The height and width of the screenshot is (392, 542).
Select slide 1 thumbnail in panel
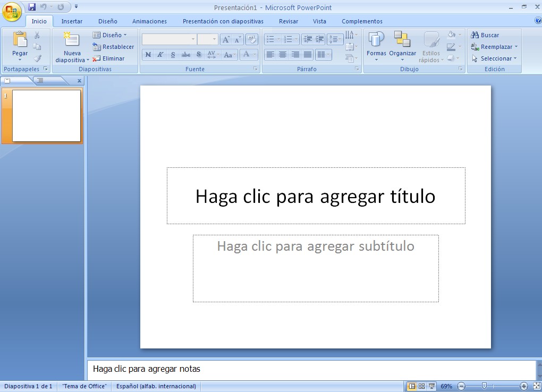46,116
